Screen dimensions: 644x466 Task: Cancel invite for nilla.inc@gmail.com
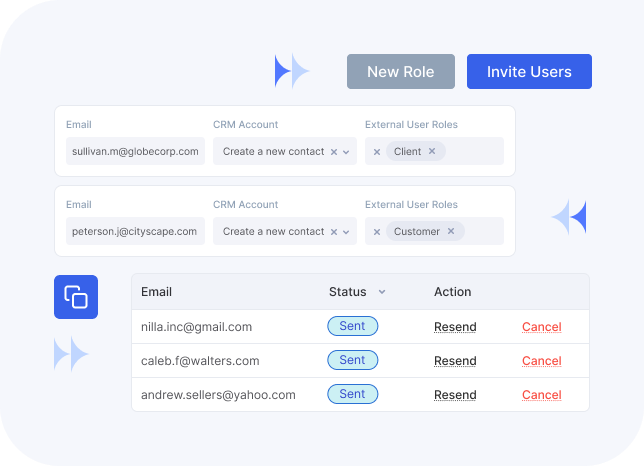point(541,327)
